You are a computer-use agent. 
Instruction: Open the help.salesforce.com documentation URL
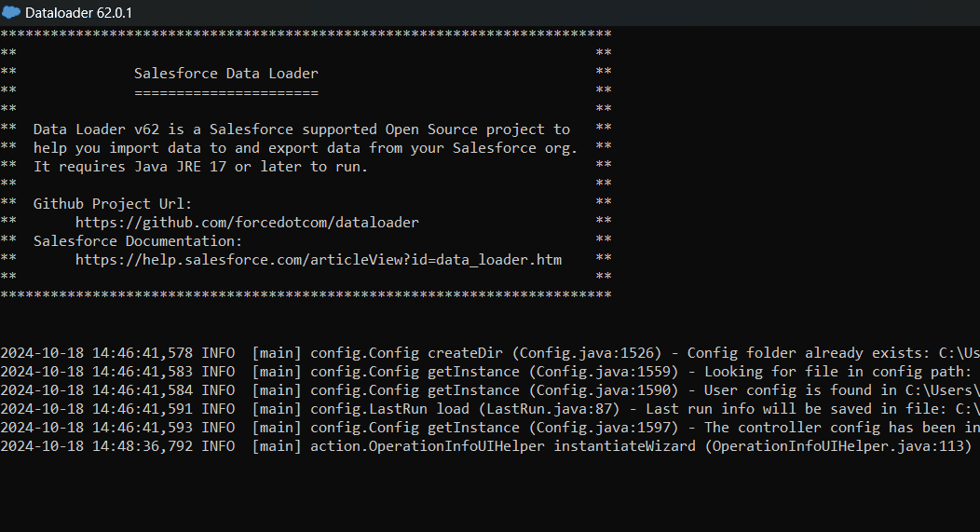point(319,259)
